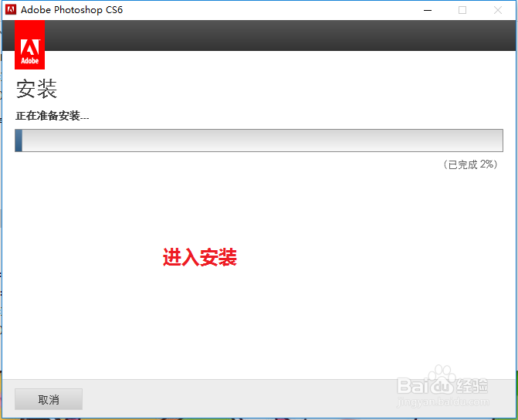Click the Photoshop CS6 title bar icon
518x420 pixels.
pos(11,10)
